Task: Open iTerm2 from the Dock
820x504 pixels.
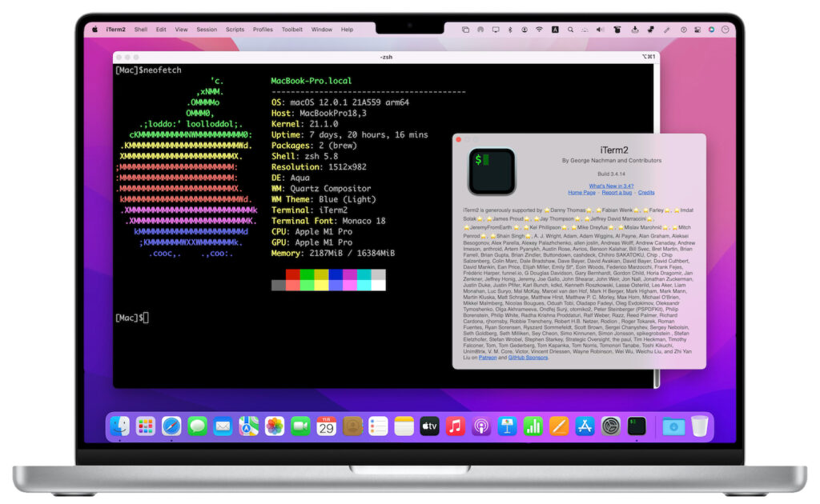Action: tap(636, 426)
